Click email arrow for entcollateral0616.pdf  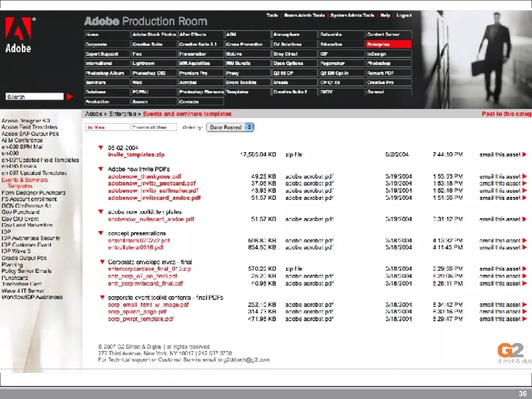click(x=524, y=247)
